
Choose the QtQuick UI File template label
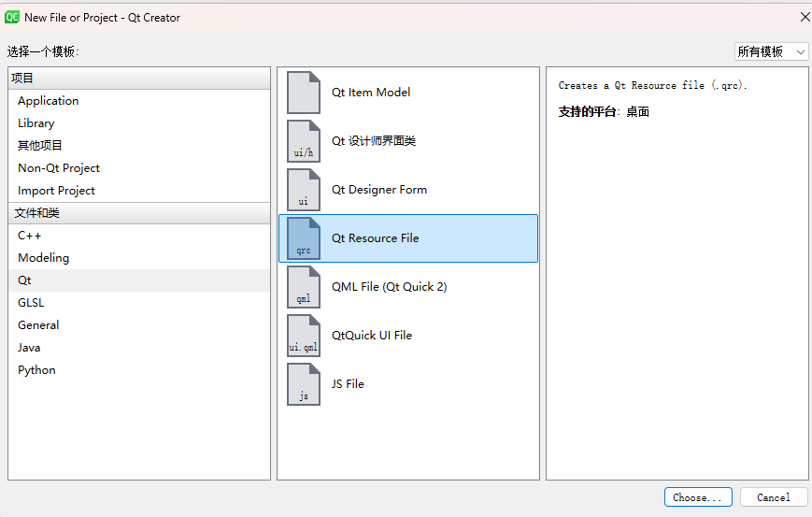372,336
